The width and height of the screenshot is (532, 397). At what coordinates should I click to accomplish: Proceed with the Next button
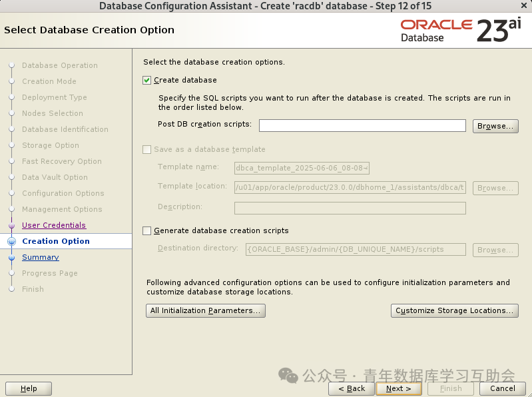[399, 388]
